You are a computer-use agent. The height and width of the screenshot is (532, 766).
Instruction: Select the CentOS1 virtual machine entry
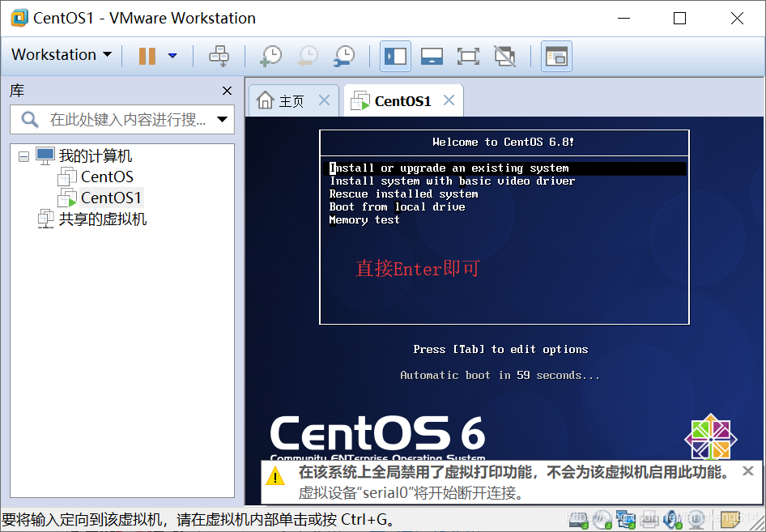[x=112, y=198]
